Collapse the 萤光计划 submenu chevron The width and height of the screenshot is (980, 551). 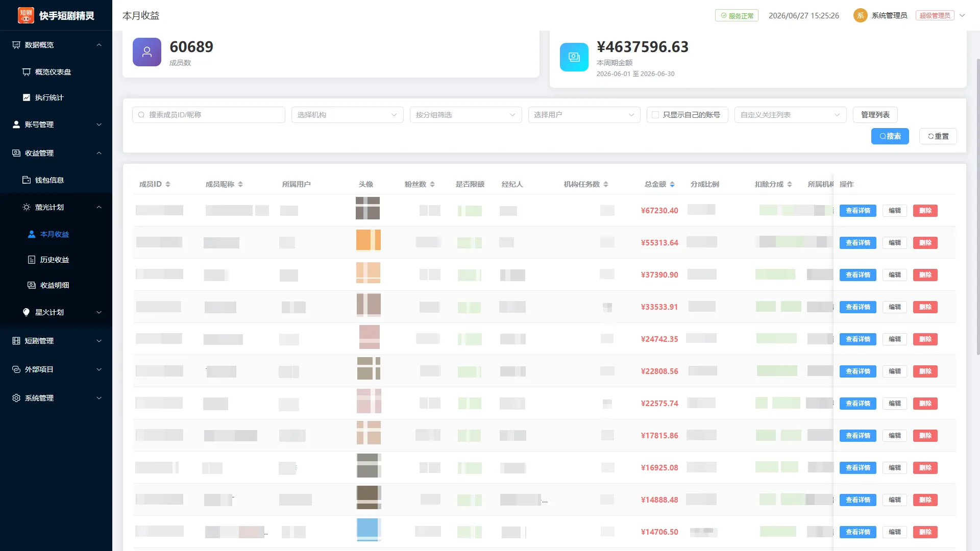[x=99, y=207]
